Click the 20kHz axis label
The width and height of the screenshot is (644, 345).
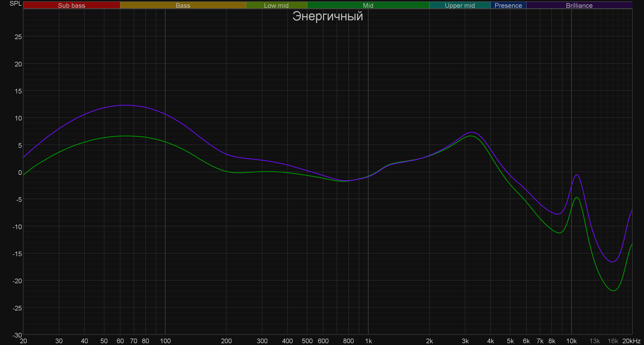click(631, 341)
